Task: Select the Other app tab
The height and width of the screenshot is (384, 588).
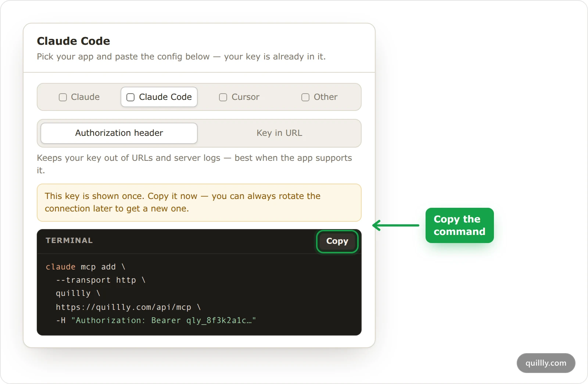Action: tap(319, 97)
